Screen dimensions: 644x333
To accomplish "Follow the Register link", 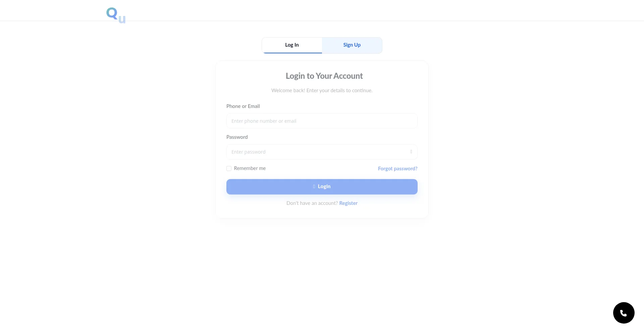I will (x=348, y=203).
